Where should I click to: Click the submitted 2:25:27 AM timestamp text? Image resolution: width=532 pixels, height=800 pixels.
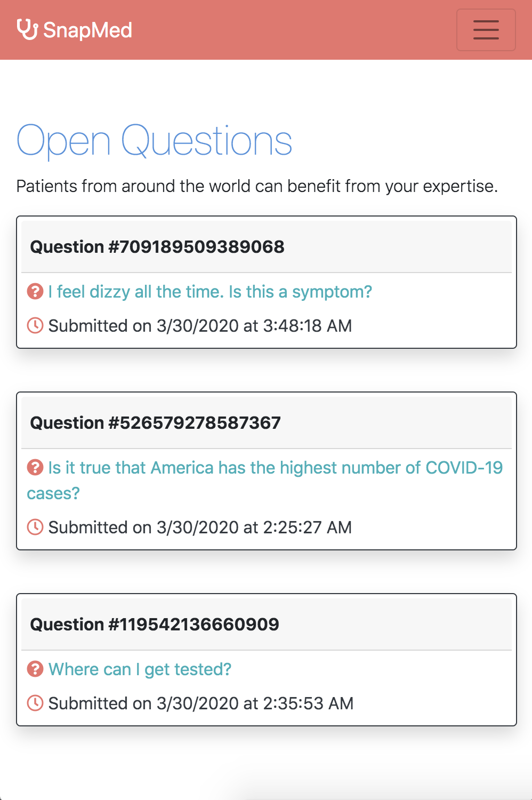click(x=200, y=527)
